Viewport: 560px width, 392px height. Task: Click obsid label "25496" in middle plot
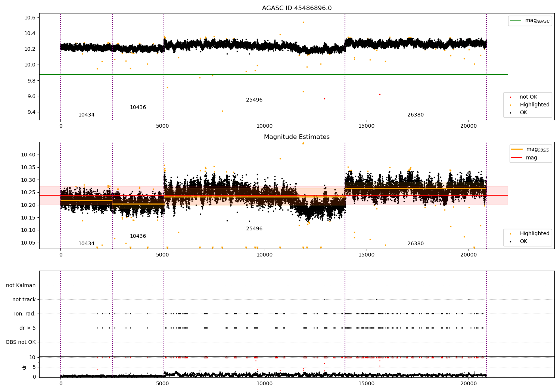[254, 229]
